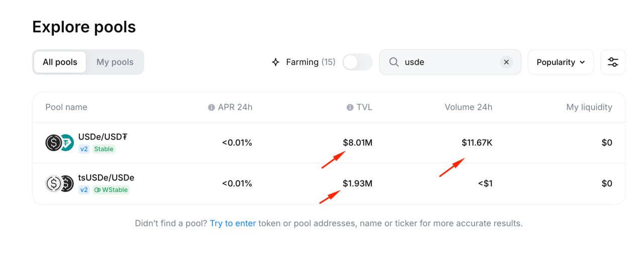Click the tsUSDe/USDe pool token icons

59,183
